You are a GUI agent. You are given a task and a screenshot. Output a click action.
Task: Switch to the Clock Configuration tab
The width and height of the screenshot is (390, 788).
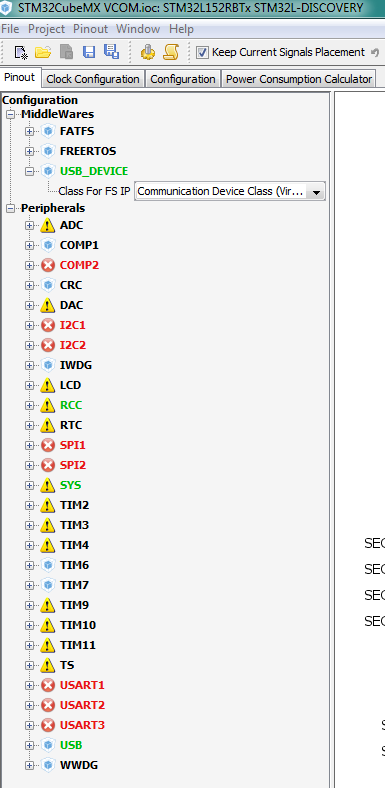coord(92,79)
